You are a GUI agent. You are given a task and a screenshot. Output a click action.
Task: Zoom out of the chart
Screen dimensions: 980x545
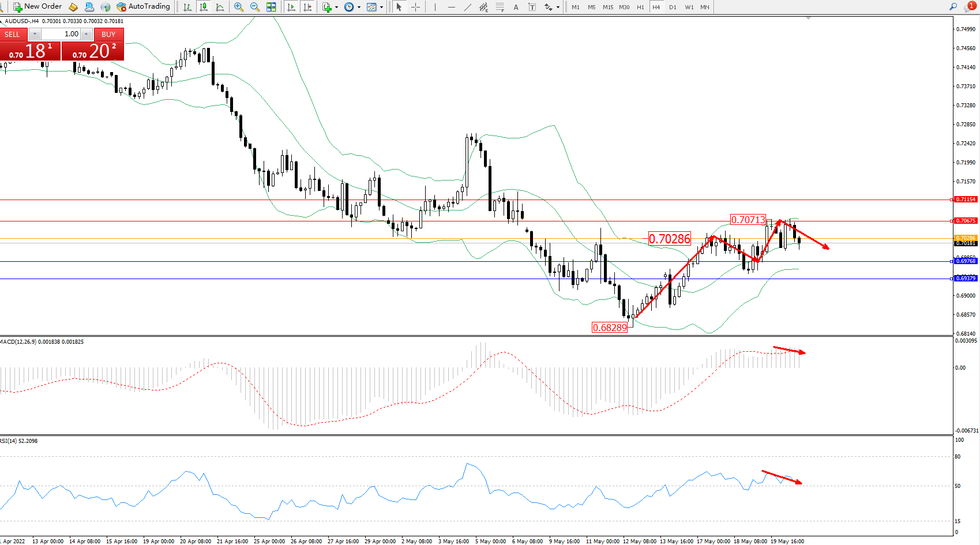coord(254,7)
